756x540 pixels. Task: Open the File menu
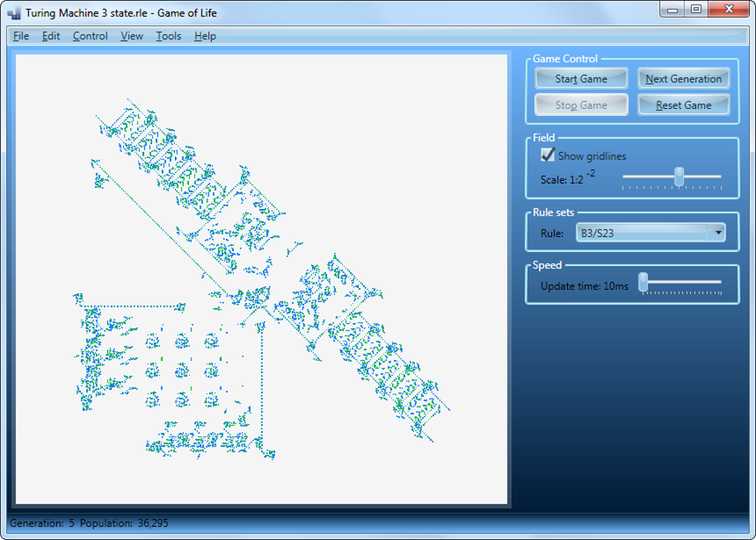tap(21, 36)
